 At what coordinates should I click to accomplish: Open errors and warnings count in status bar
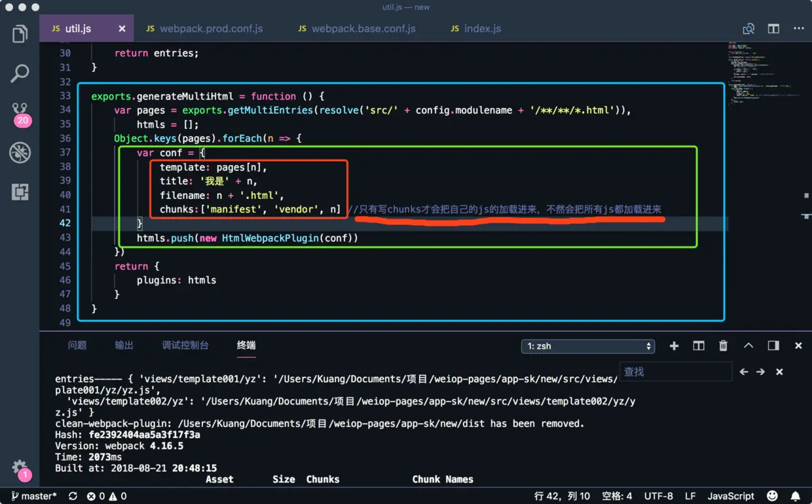coord(107,496)
